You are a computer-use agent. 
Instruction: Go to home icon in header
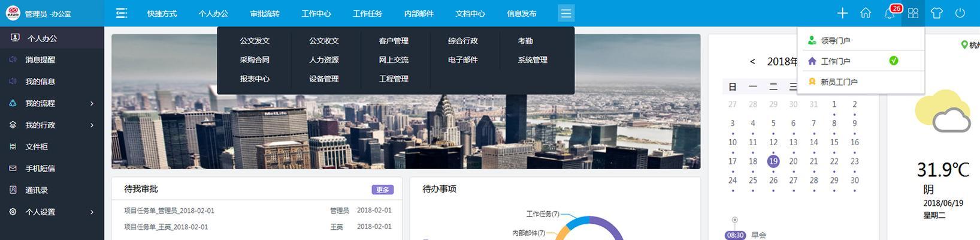pyautogui.click(x=866, y=13)
